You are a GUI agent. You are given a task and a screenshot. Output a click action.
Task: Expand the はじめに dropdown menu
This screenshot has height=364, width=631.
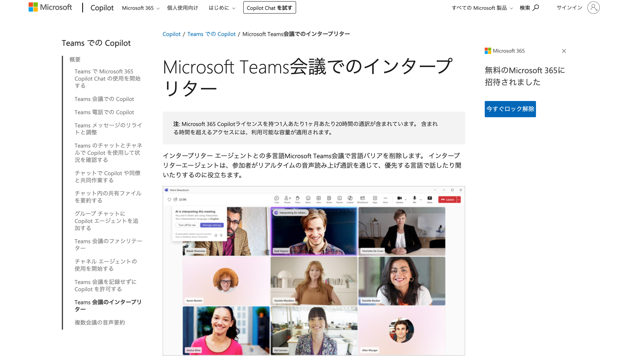221,8
